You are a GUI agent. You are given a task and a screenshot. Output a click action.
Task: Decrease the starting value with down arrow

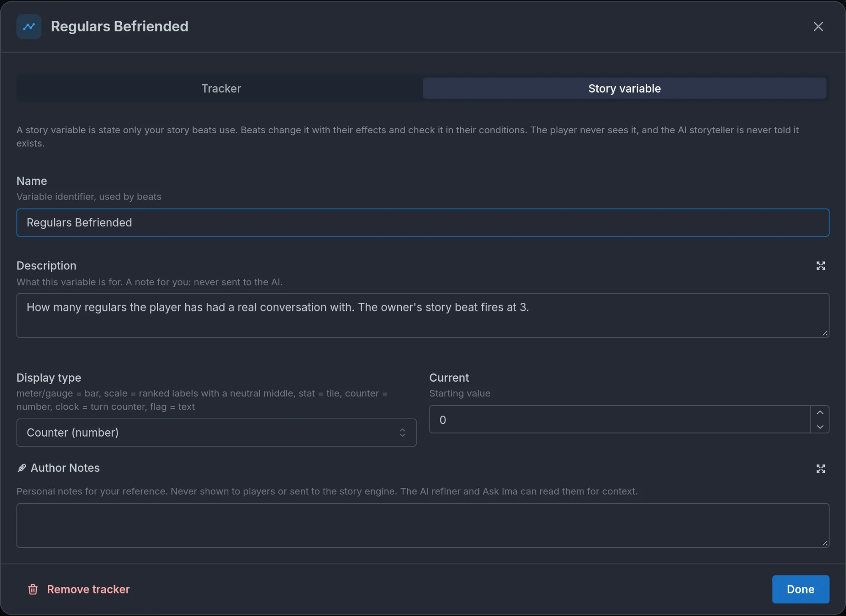(x=820, y=427)
